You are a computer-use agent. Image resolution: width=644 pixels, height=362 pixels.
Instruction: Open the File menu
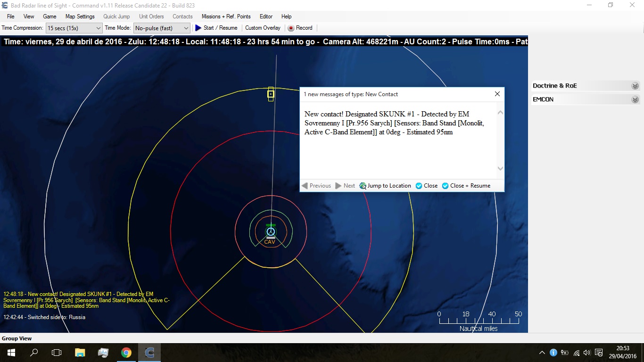[x=10, y=16]
